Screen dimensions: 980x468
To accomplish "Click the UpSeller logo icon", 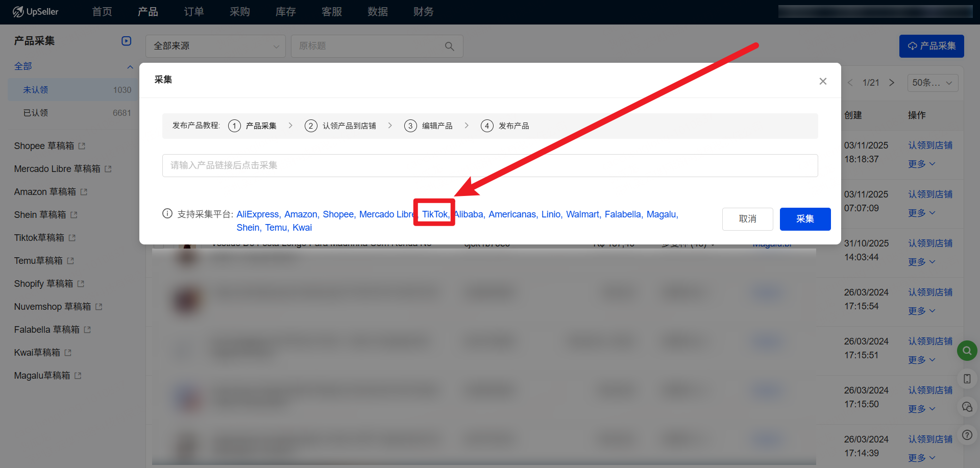I will [18, 12].
